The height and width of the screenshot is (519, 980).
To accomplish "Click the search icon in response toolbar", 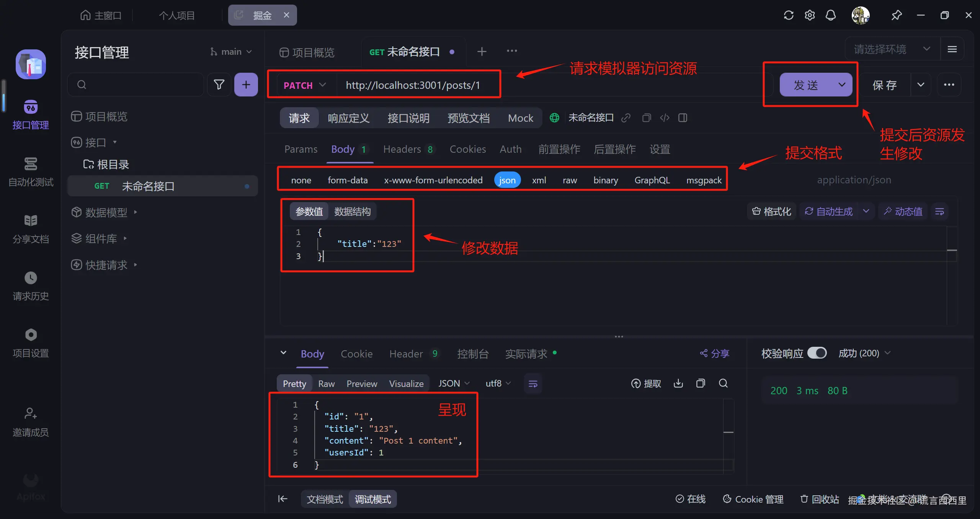I will coord(723,384).
